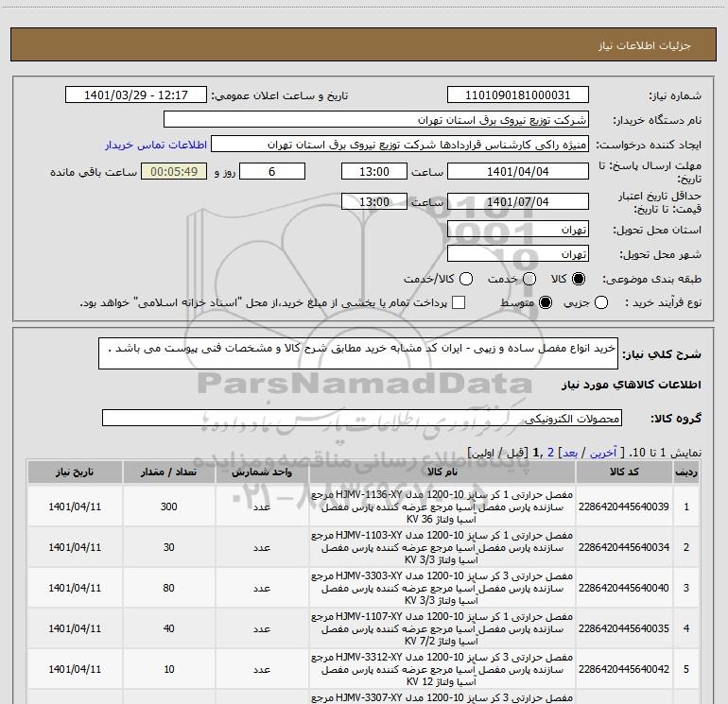Click quantity 40 in row 4
This screenshot has height=704, width=728.
[x=168, y=628]
